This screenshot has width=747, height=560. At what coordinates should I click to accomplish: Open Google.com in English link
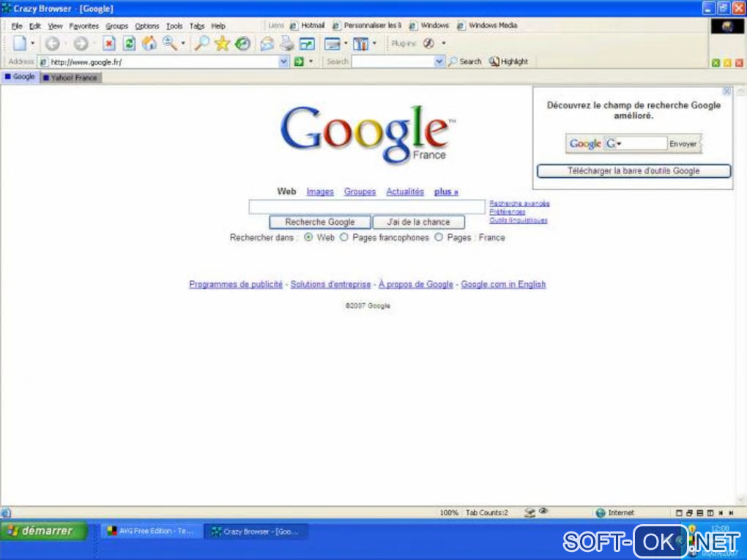pos(503,284)
